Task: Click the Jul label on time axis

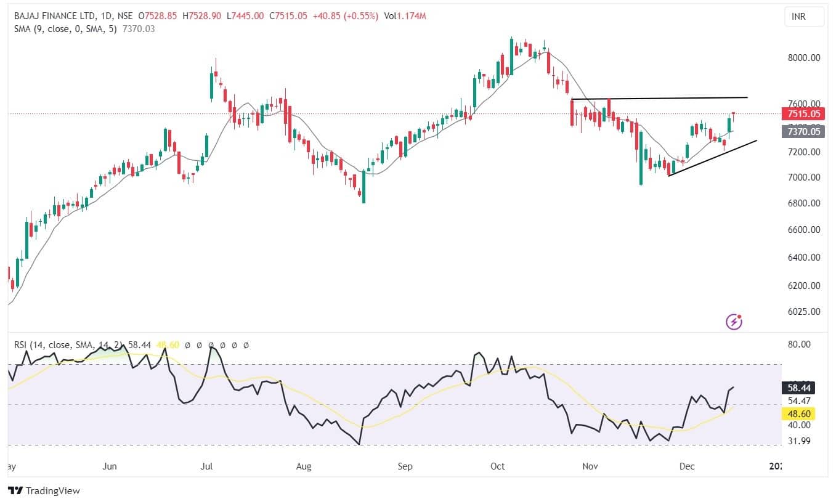Action: pos(207,466)
